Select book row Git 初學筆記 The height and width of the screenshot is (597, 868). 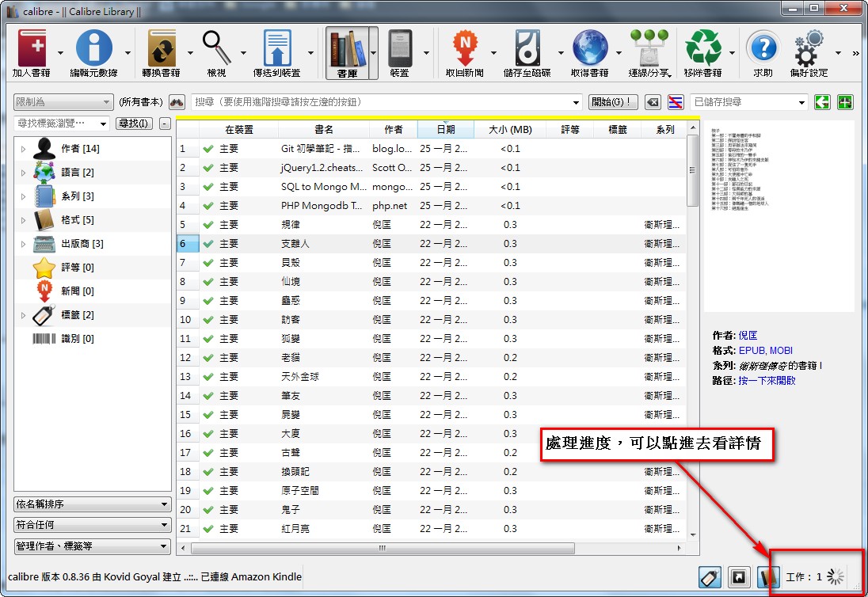432,149
